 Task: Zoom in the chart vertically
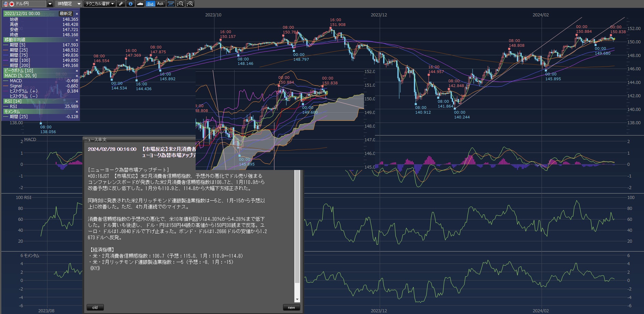click(x=190, y=4)
